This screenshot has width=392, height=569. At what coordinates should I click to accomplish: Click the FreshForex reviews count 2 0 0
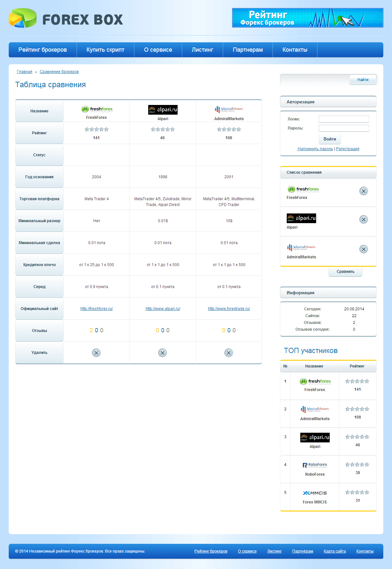[97, 330]
